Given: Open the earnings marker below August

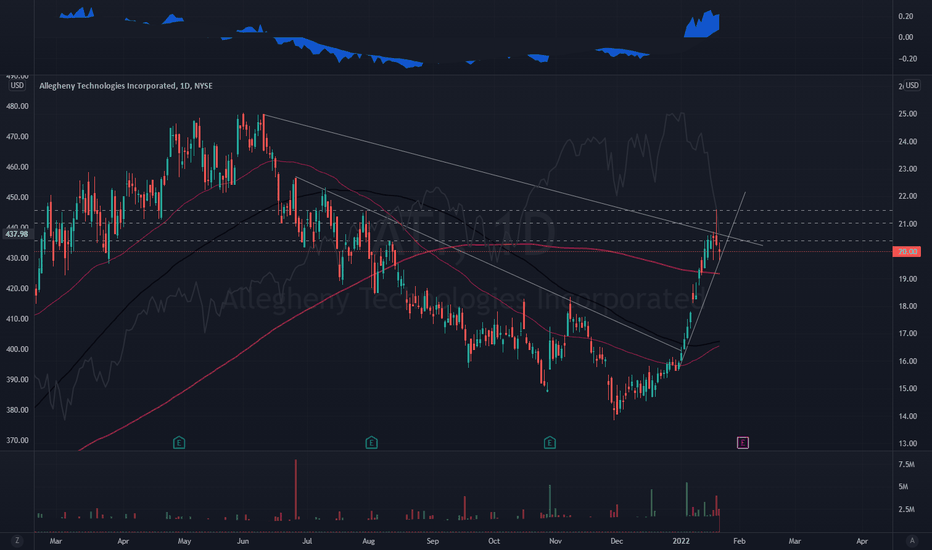Looking at the screenshot, I should click(371, 442).
